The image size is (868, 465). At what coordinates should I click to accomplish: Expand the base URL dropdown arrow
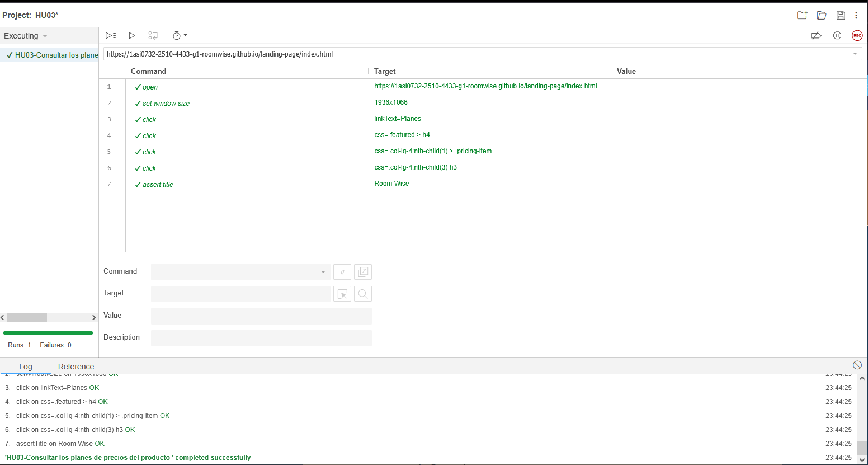pyautogui.click(x=855, y=54)
